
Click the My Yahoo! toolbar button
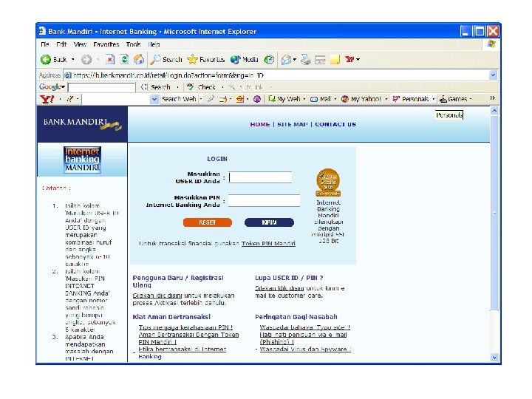(361, 99)
